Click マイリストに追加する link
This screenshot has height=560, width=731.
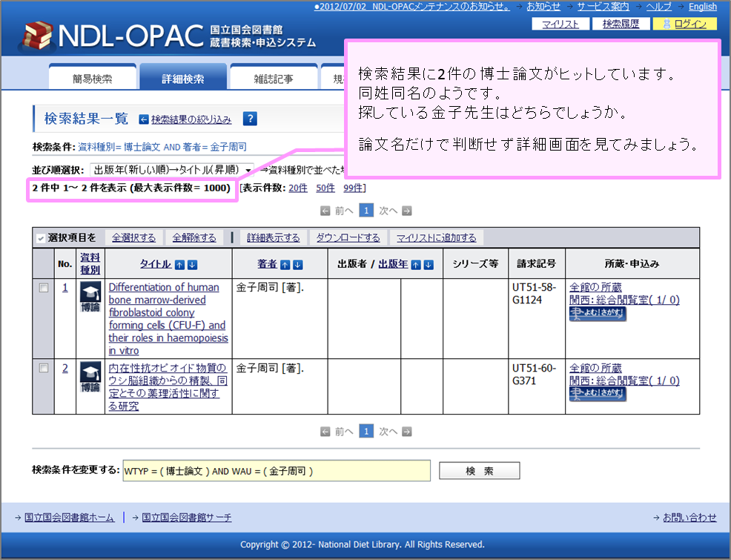point(437,238)
